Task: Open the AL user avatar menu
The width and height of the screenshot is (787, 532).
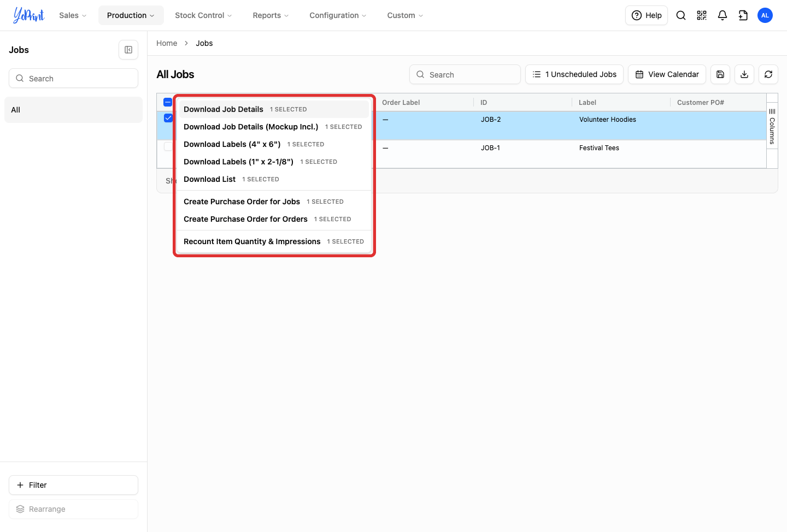Action: pos(765,15)
